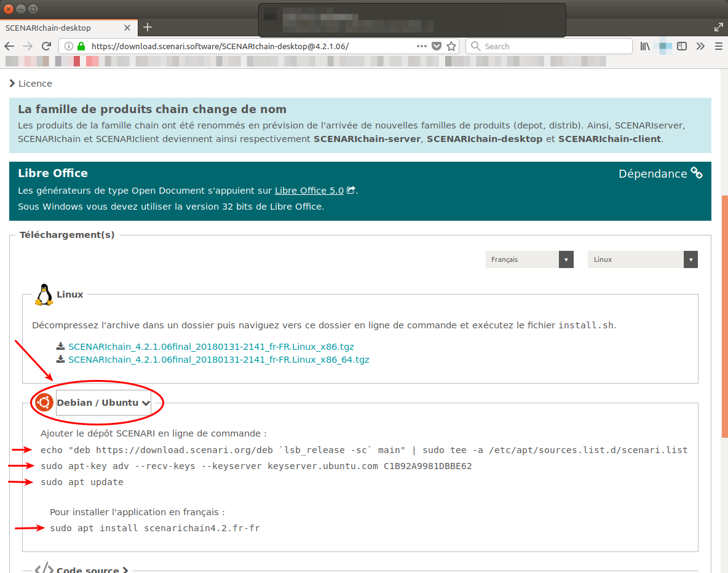
Task: Click the sudo apt update command
Action: (82, 482)
